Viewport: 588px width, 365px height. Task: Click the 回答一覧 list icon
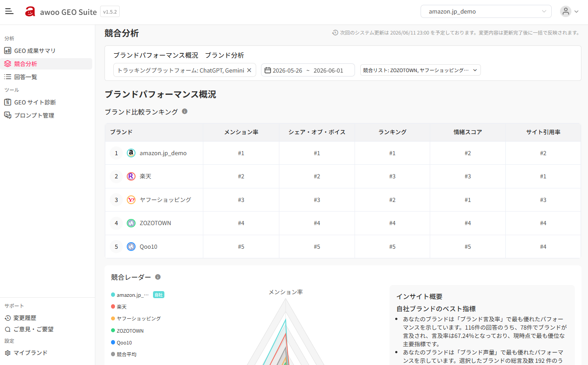click(7, 77)
